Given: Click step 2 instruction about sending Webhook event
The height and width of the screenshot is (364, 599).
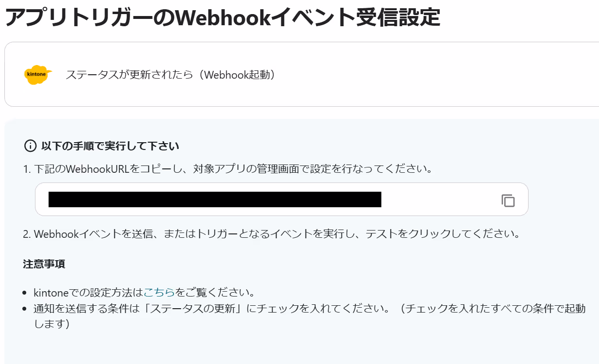Looking at the screenshot, I should click(272, 234).
